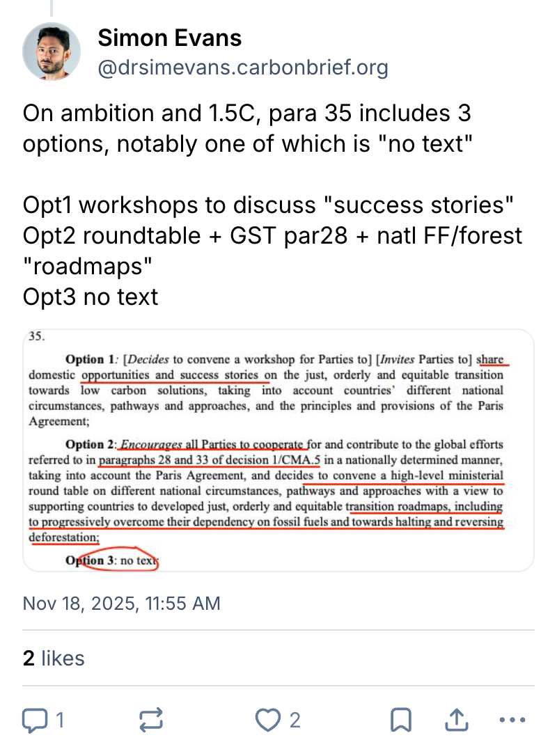Open the post options ellipsis menu

513,720
